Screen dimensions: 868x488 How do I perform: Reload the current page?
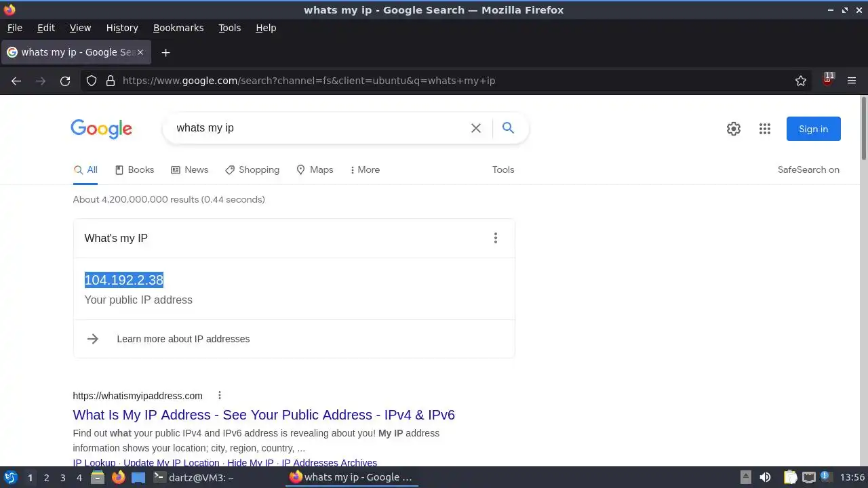(65, 81)
